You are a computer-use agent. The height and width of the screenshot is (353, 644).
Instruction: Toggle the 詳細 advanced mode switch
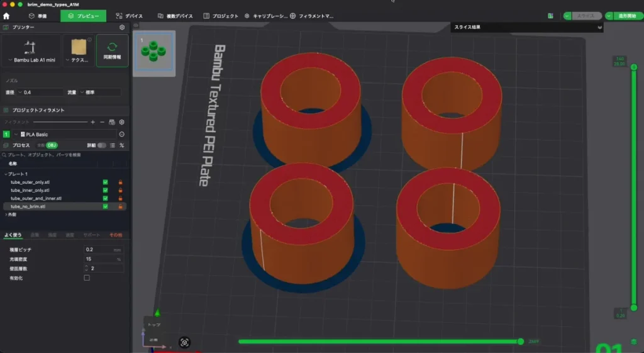coord(101,145)
